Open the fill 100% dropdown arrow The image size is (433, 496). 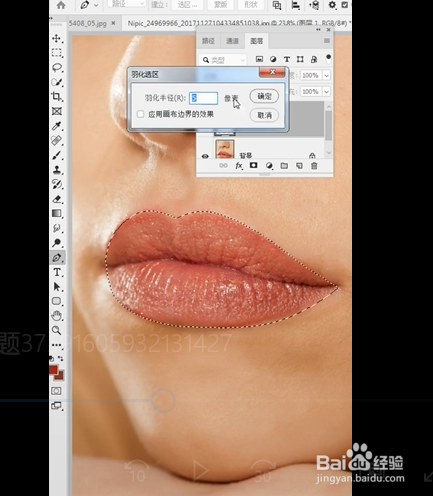tap(327, 91)
